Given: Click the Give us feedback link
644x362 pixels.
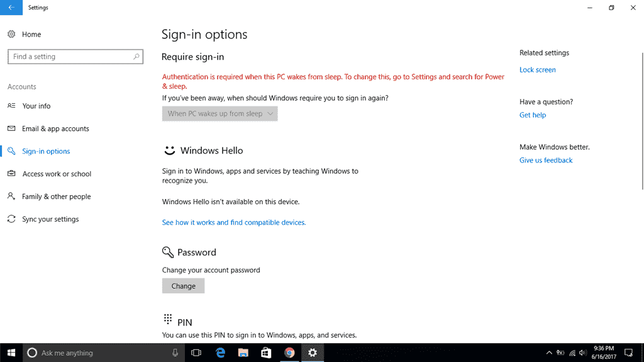Looking at the screenshot, I should [x=546, y=160].
